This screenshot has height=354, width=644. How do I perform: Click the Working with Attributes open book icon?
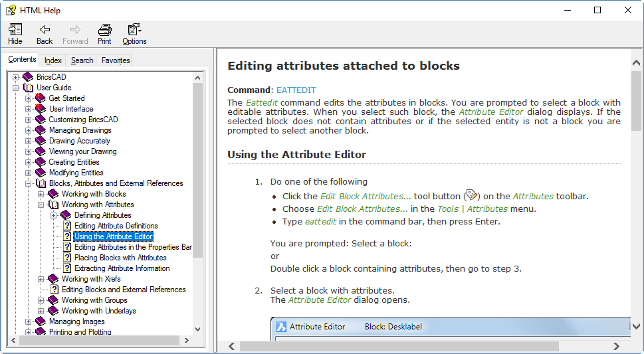tap(53, 205)
